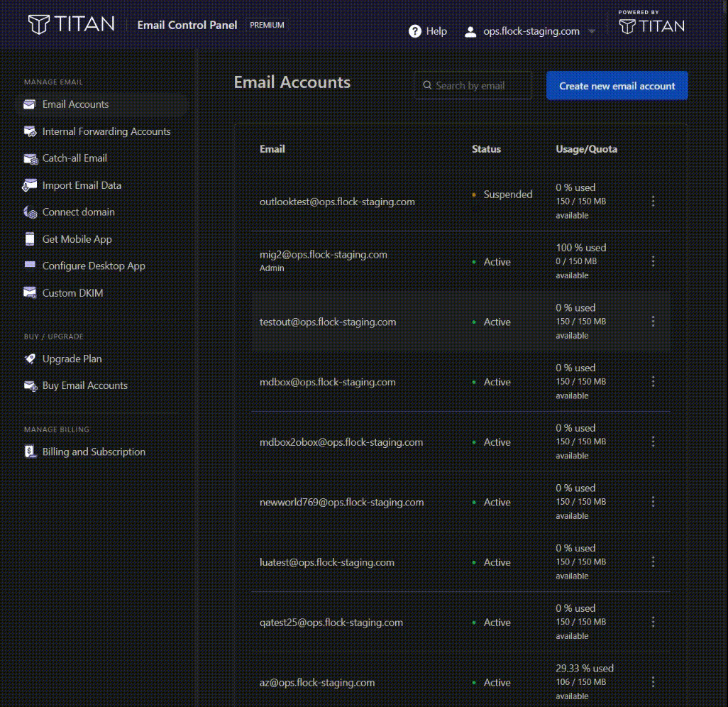
Task: Click mdbox2obox@ops.flock-staging.com email
Action: tap(341, 442)
